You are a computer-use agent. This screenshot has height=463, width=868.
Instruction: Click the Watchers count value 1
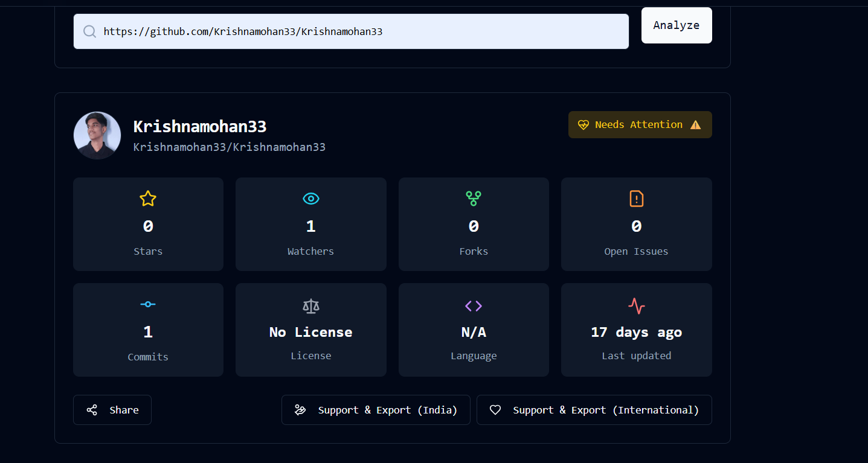[x=310, y=227]
